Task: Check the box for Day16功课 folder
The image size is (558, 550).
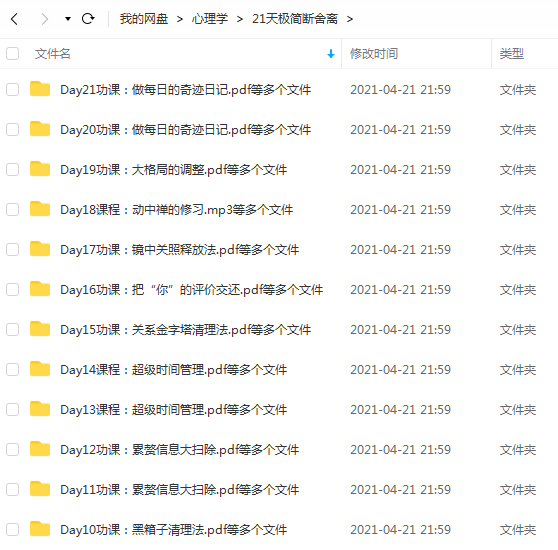Action: click(x=12, y=290)
